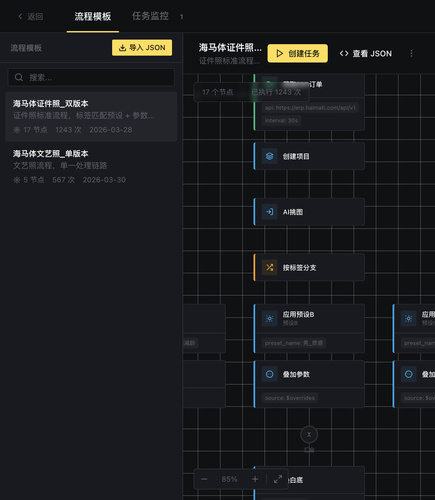Click the code brackets icon beside 查看 JSON

point(344,53)
